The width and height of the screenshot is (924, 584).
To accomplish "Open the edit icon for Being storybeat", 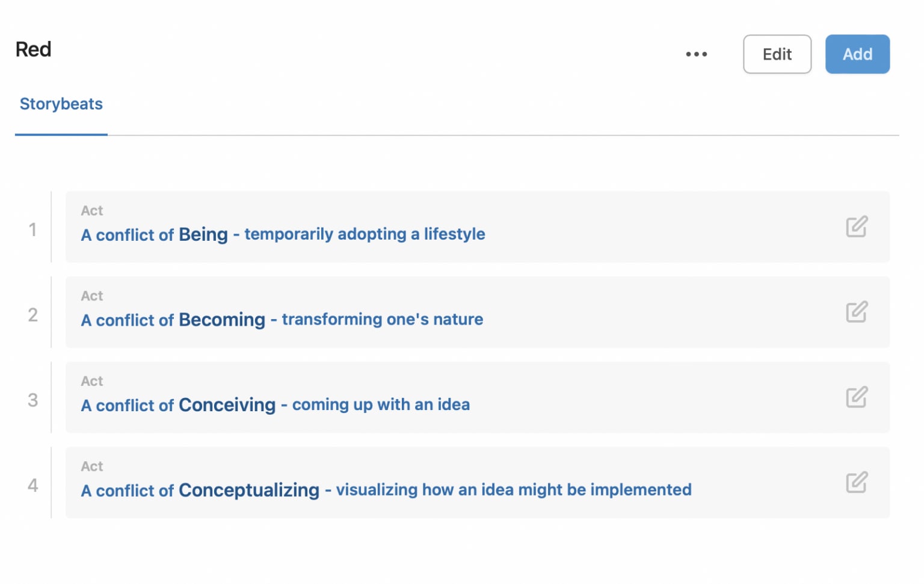I will [x=857, y=227].
